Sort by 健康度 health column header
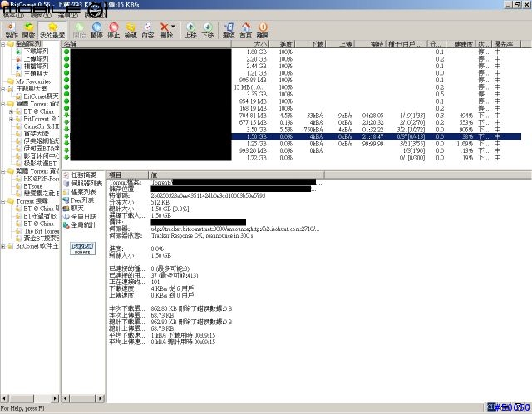 (x=460, y=44)
